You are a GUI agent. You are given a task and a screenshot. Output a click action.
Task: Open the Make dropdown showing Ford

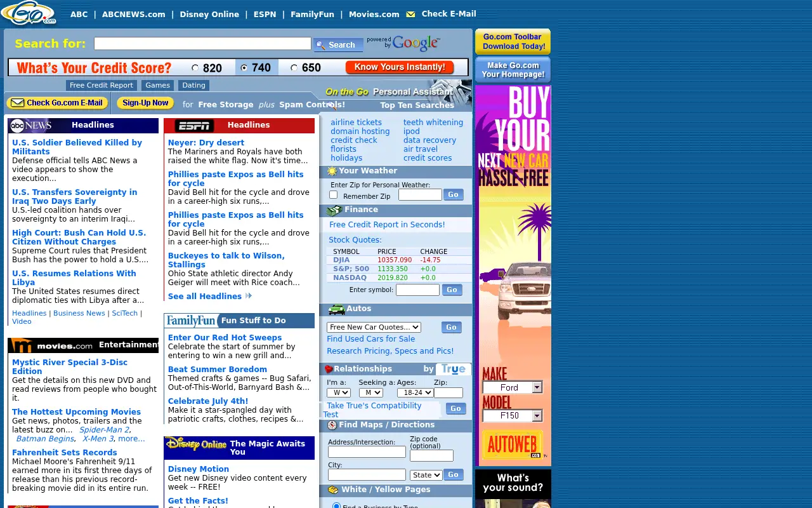(513, 387)
